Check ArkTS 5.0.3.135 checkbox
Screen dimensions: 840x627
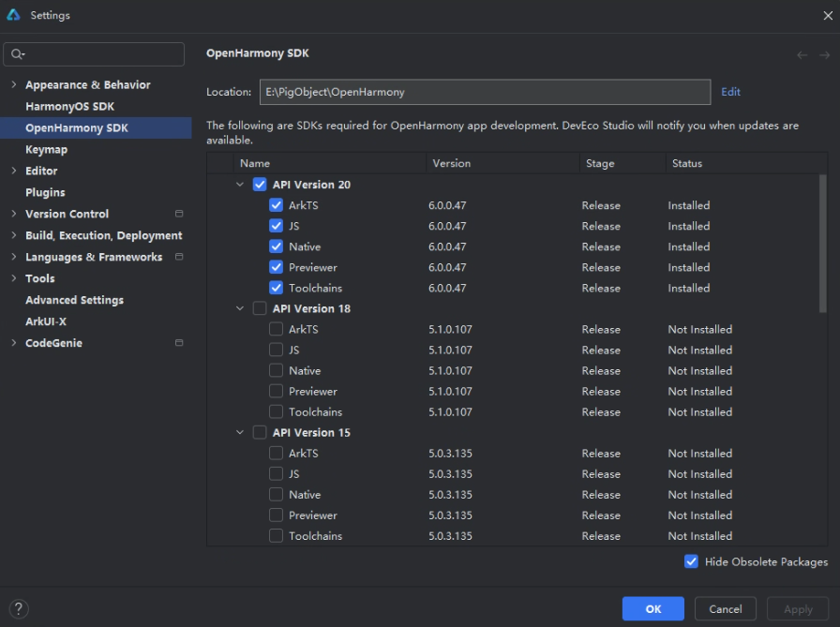pos(276,453)
